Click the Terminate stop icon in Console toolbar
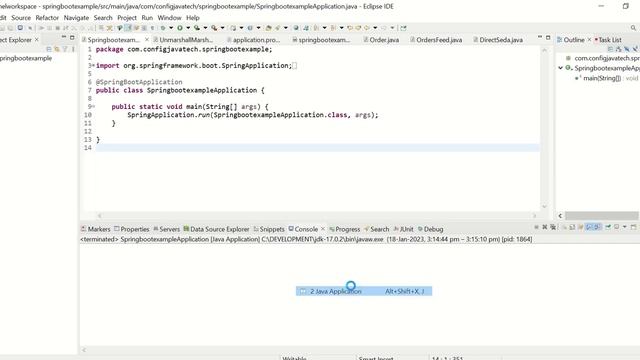This screenshot has width=640, height=360. (536, 227)
